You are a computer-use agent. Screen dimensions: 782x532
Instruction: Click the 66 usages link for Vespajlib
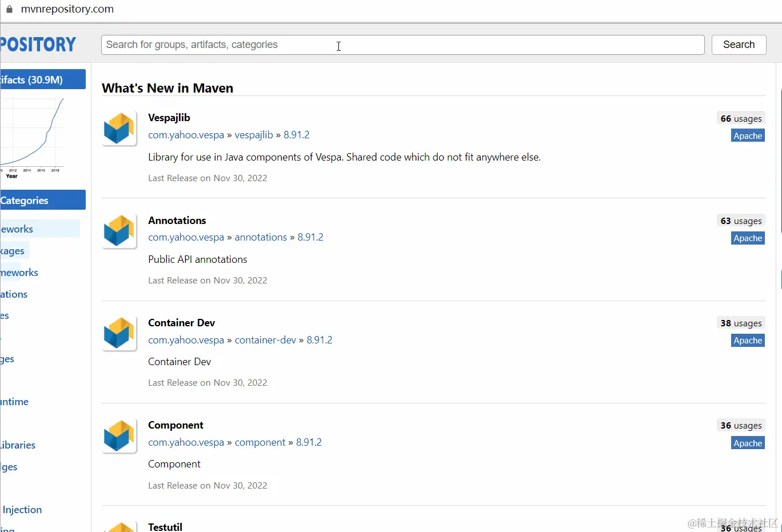tap(740, 118)
